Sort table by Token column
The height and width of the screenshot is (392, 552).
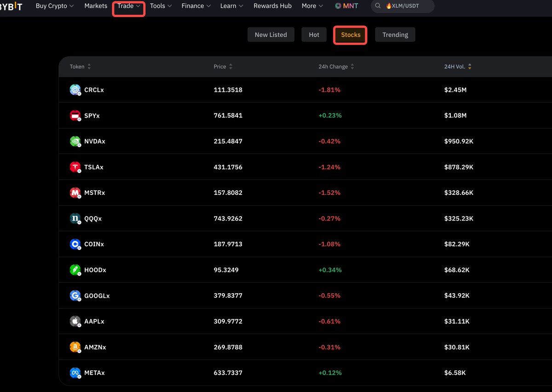pos(80,67)
